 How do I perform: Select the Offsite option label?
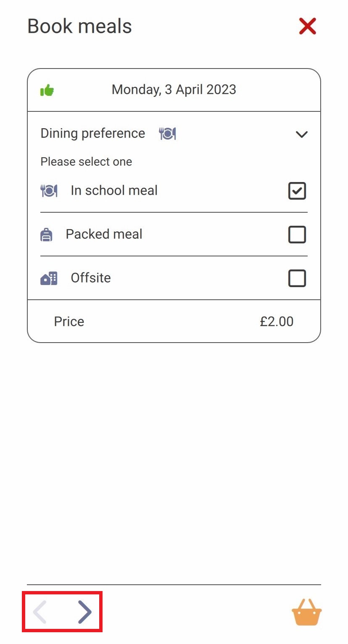coord(91,278)
